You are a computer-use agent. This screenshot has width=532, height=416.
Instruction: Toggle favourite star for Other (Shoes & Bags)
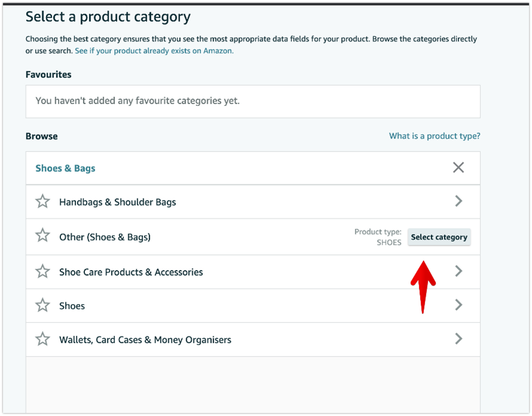click(42, 235)
